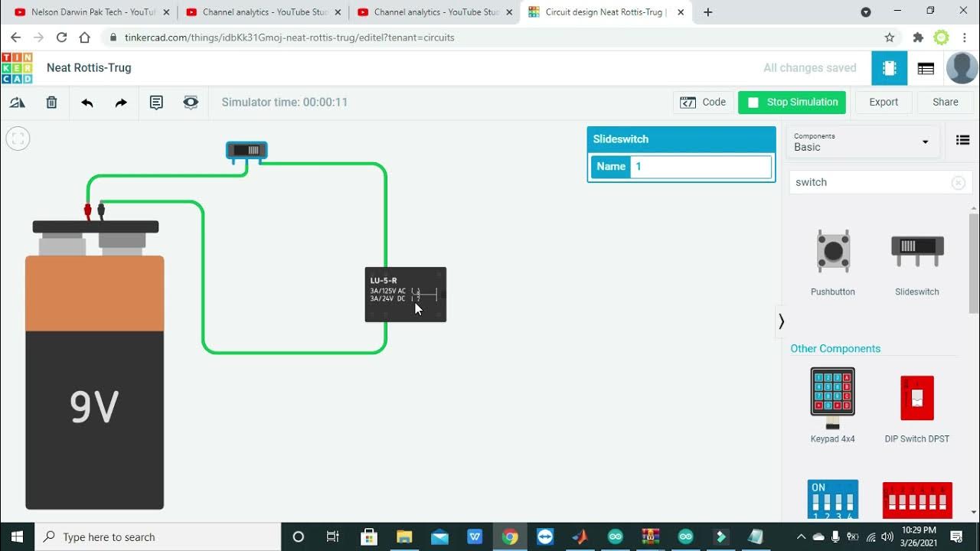Viewport: 980px width, 551px height.
Task: Open File Explorer from the taskbar
Action: pyautogui.click(x=404, y=536)
